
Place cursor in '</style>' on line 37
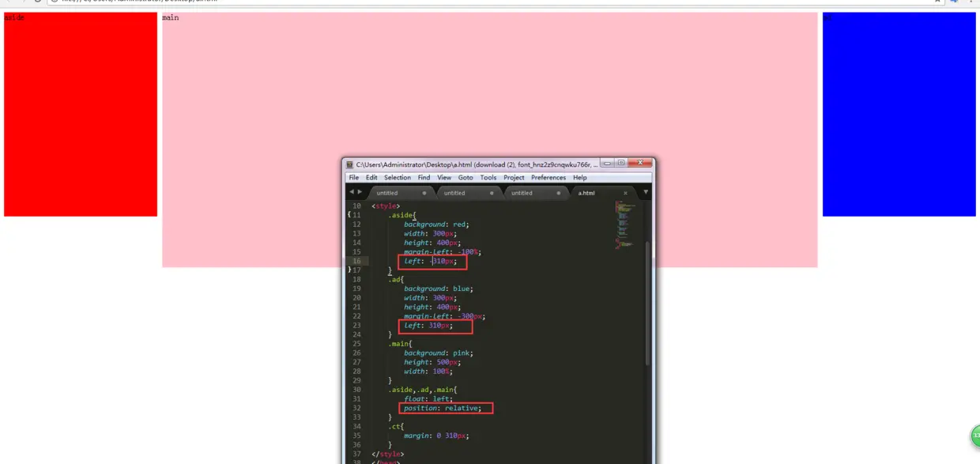tap(387, 455)
